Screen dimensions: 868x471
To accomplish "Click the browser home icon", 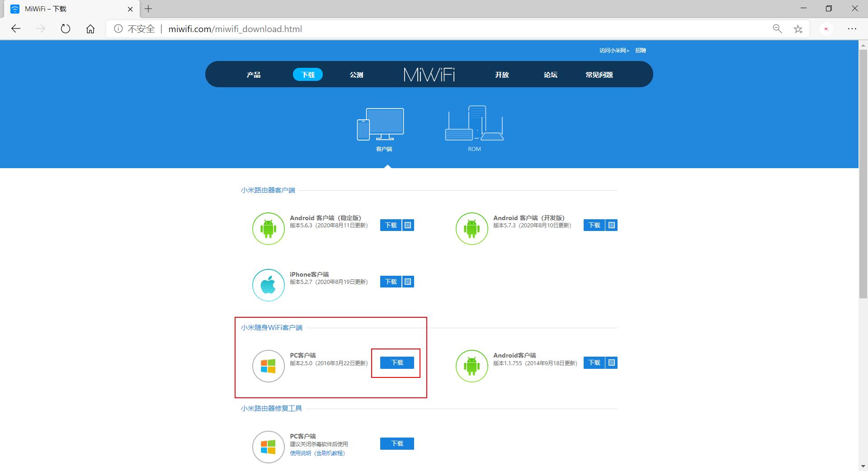I will (x=90, y=28).
